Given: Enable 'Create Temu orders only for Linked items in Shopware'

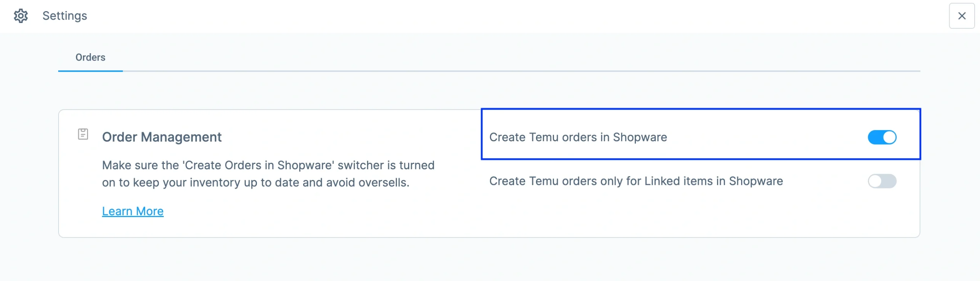Looking at the screenshot, I should pos(883,181).
